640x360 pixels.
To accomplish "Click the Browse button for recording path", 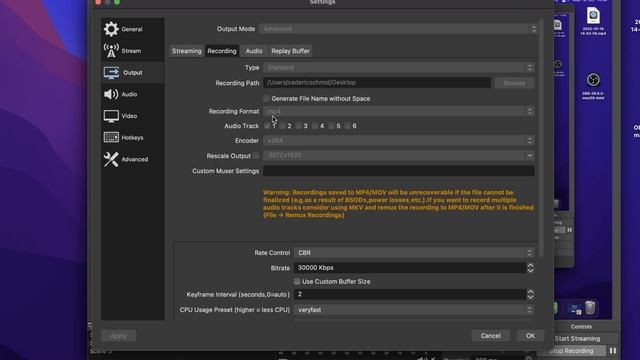I will pyautogui.click(x=514, y=83).
